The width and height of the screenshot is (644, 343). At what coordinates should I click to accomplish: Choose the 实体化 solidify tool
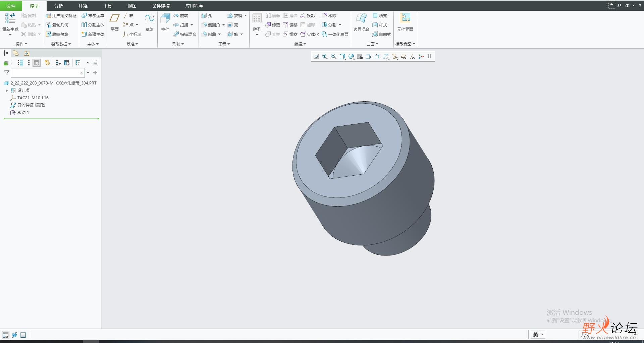click(310, 34)
